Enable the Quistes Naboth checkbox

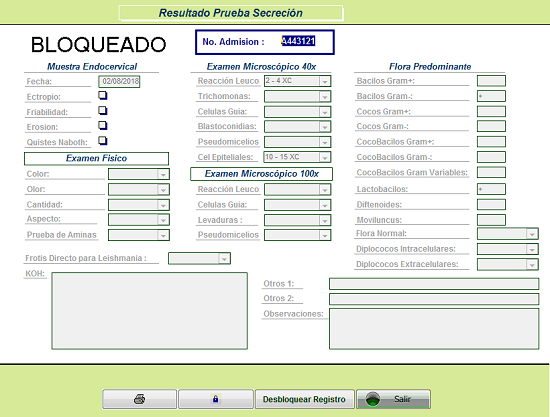coord(102,141)
